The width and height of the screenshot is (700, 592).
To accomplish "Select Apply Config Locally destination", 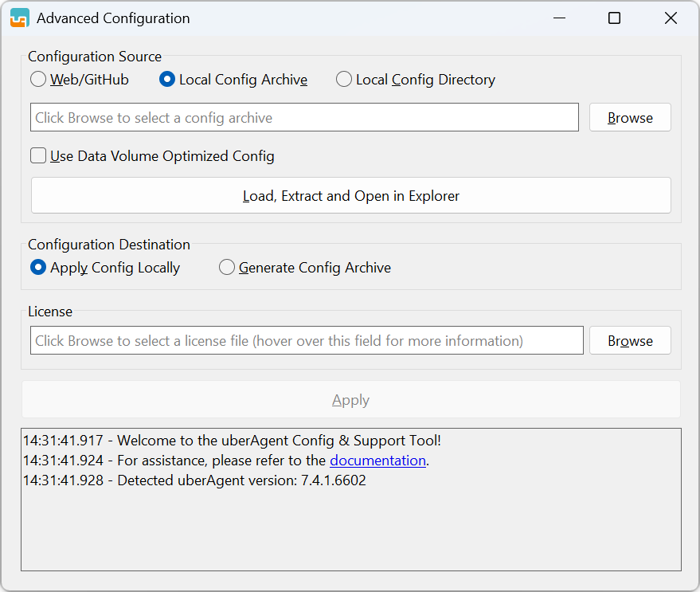I will (x=37, y=267).
